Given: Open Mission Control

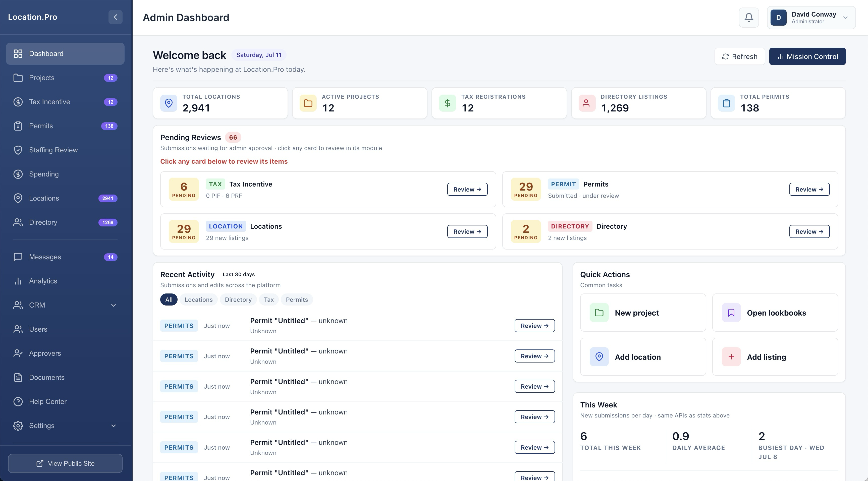Looking at the screenshot, I should coord(807,56).
